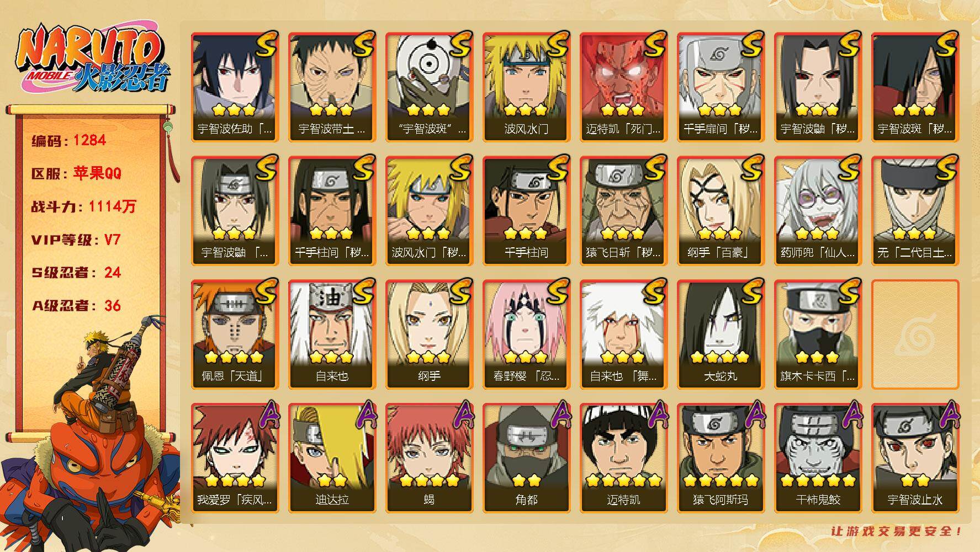Screen dimensions: 980x552
Task: Click the 编码 1284 label on scroll
Action: (68, 141)
